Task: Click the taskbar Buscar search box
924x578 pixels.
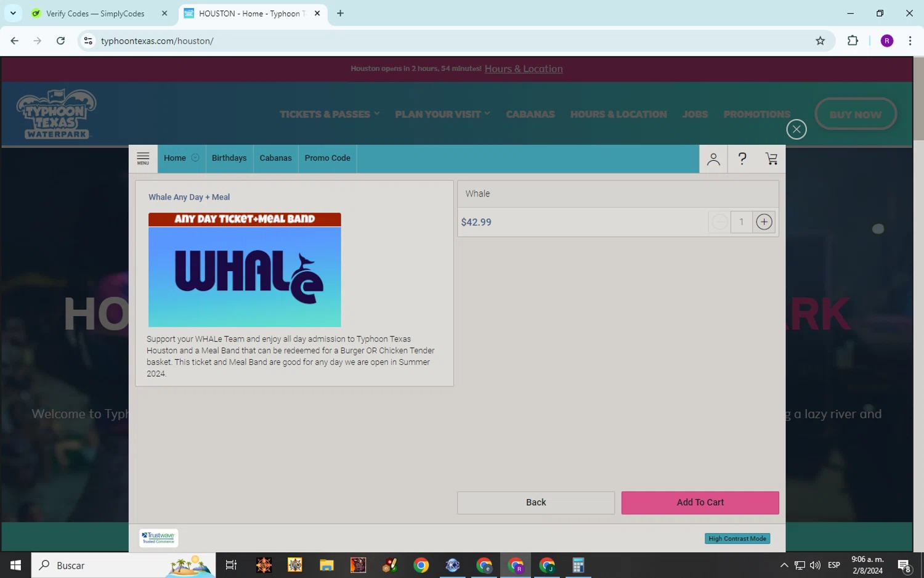Action: coord(123,565)
